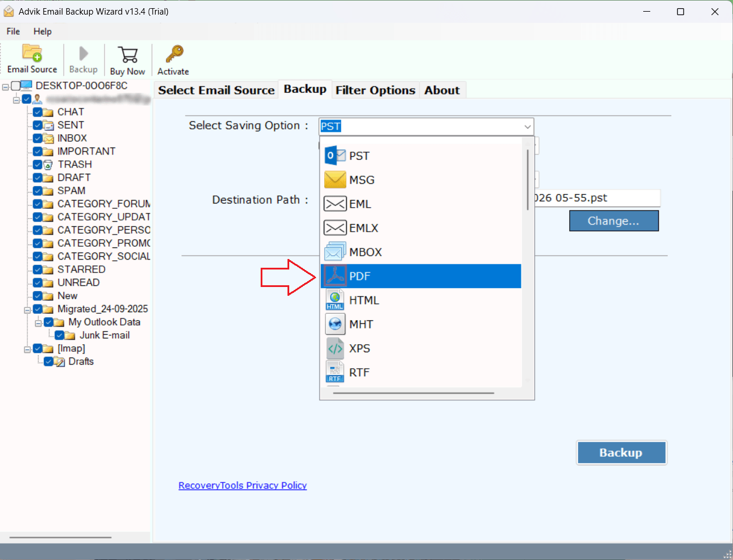Click the Buy Now cart icon
Viewport: 733px width, 560px height.
[128, 55]
